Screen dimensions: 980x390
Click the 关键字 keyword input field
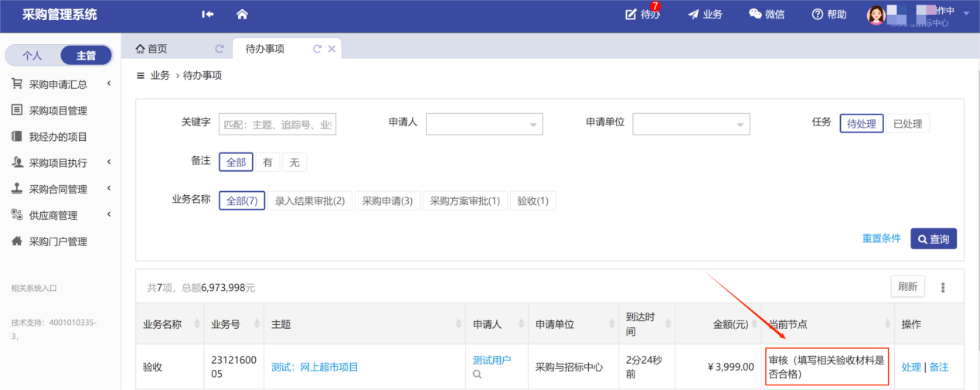click(x=277, y=124)
